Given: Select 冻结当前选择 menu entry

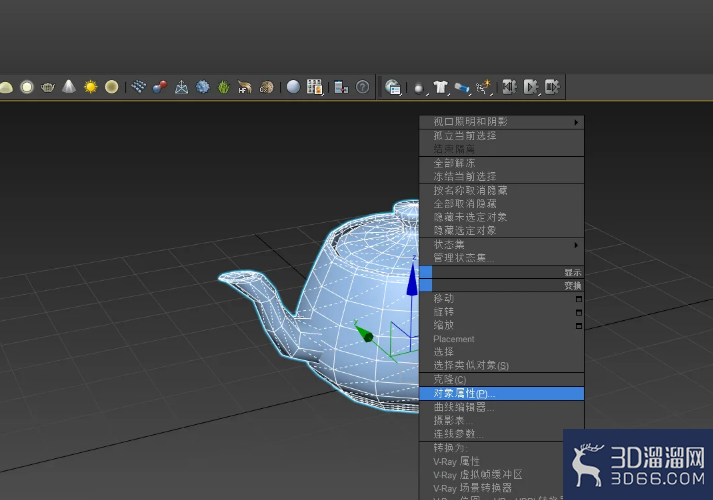Looking at the screenshot, I should (x=502, y=176).
